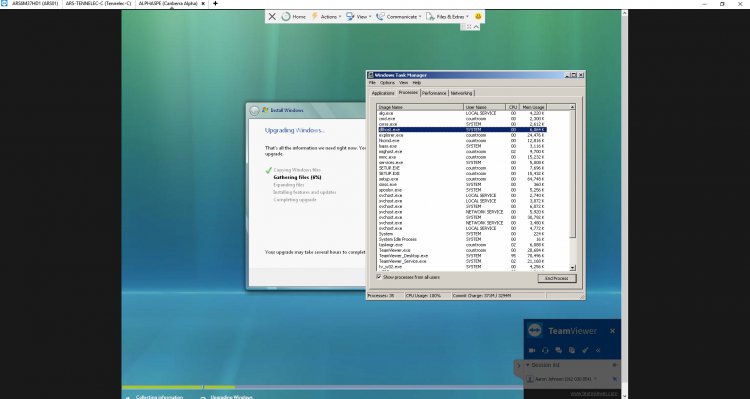Select the explorer.exe process row
The width and height of the screenshot is (750, 399).
click(x=462, y=135)
